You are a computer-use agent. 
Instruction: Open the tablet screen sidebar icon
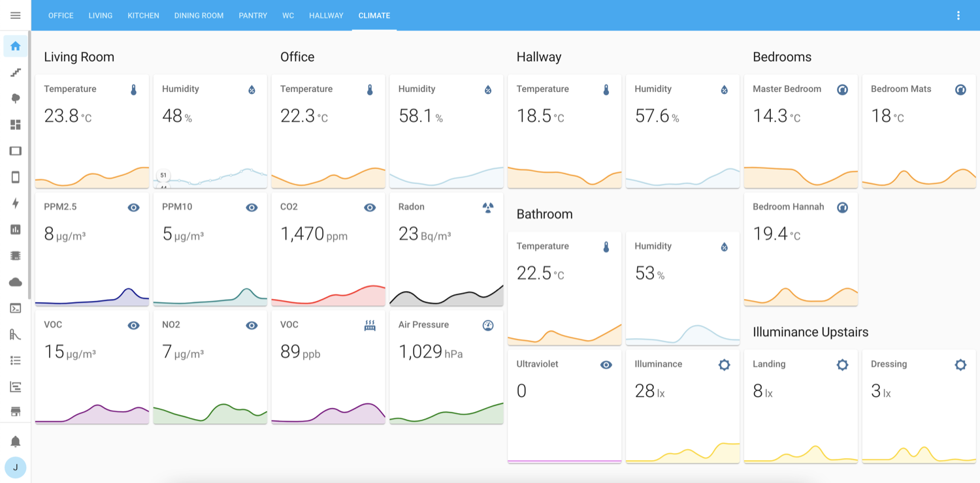point(16,151)
